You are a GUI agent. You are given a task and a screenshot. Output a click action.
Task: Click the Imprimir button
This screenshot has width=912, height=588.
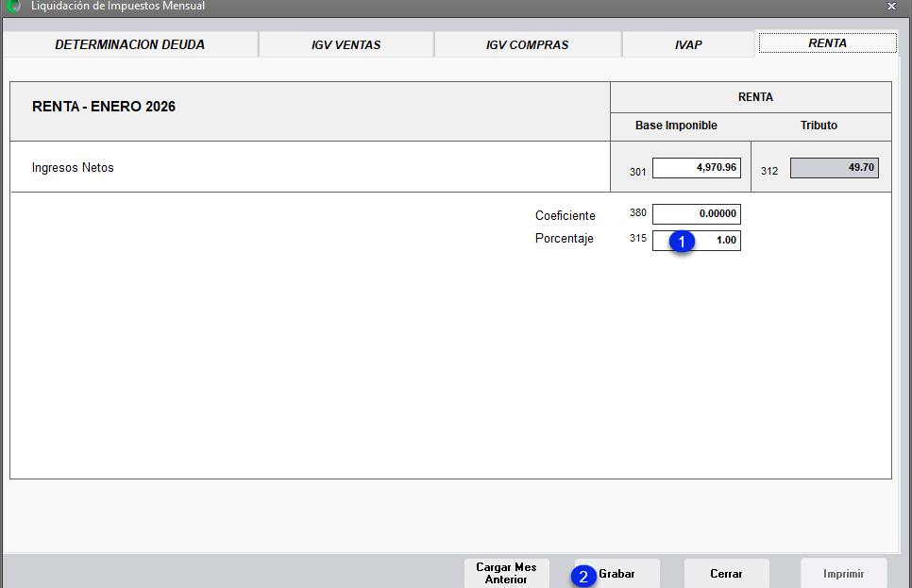click(x=843, y=574)
